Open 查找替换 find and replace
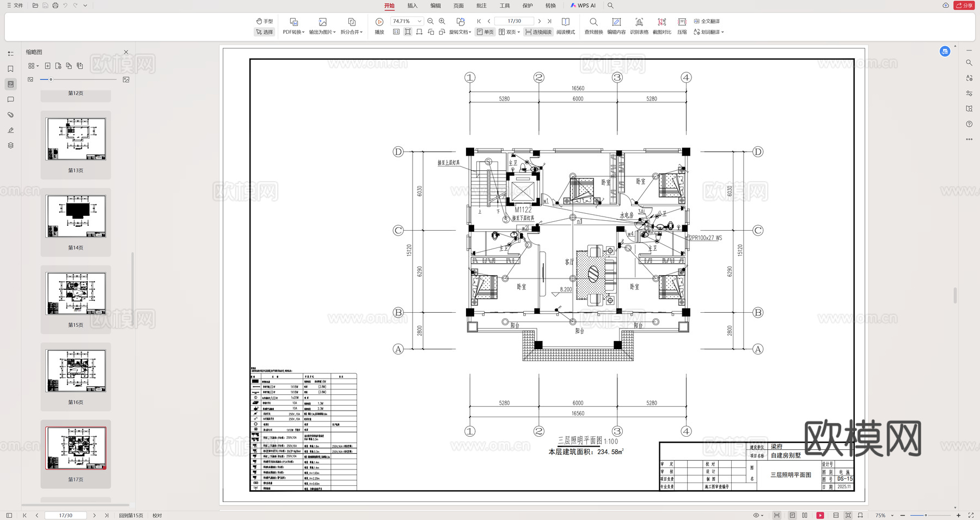The width and height of the screenshot is (980, 520). point(593,26)
